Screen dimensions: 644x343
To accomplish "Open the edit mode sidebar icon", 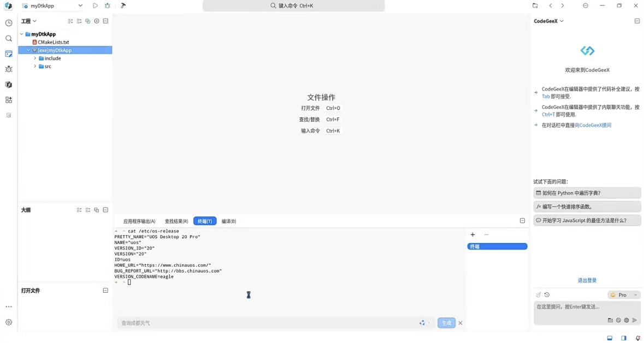I will pos(9,54).
